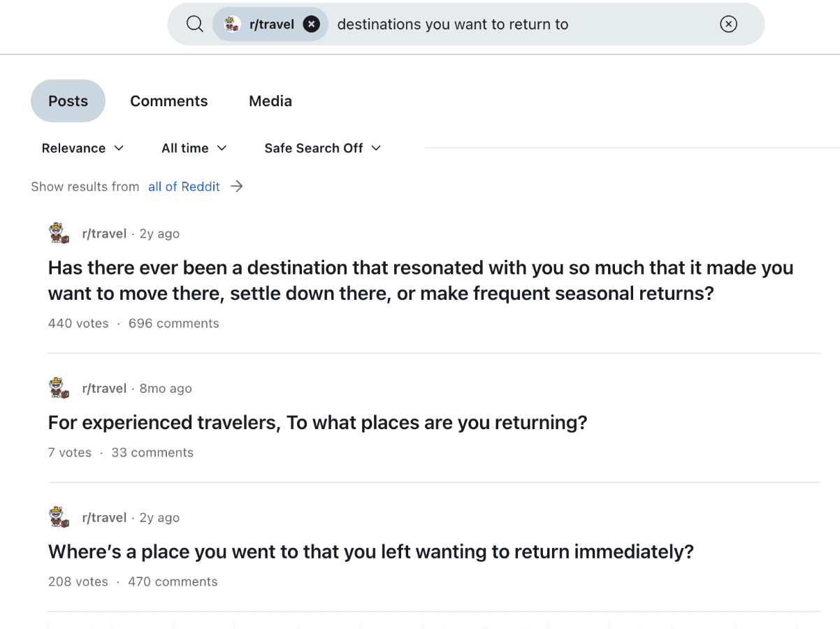The image size is (840, 629).
Task: Click the arrow icon next to all of Reddit
Action: pyautogui.click(x=237, y=186)
